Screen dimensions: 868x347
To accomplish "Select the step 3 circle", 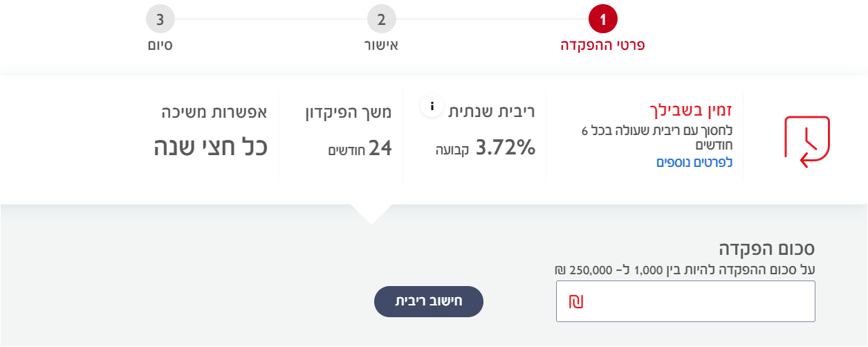I will [x=160, y=19].
